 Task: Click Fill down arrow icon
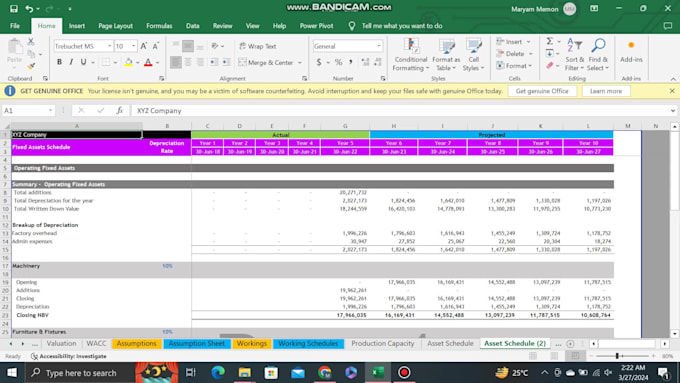pyautogui.click(x=549, y=53)
